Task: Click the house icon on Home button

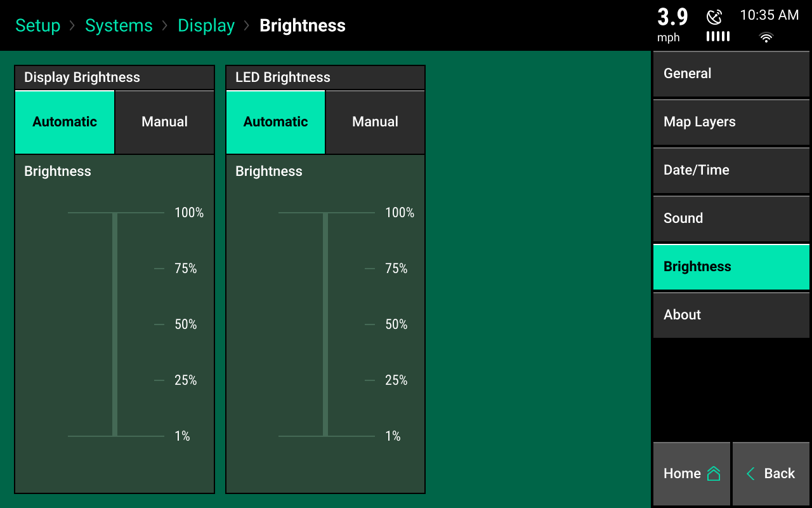Action: [714, 474]
